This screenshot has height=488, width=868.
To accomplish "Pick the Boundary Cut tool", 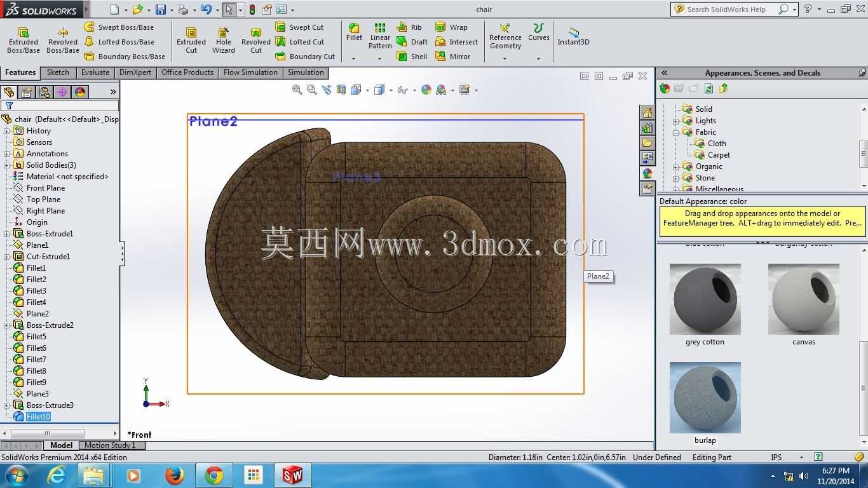I will tap(305, 57).
